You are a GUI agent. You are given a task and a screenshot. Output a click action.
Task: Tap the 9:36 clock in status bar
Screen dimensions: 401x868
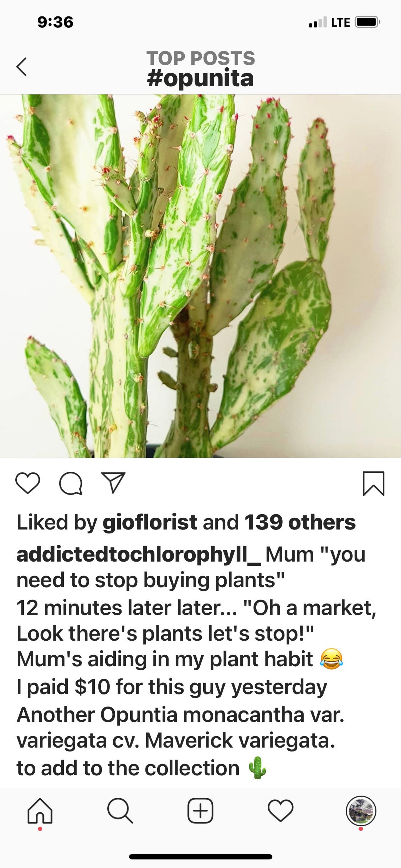tap(55, 22)
